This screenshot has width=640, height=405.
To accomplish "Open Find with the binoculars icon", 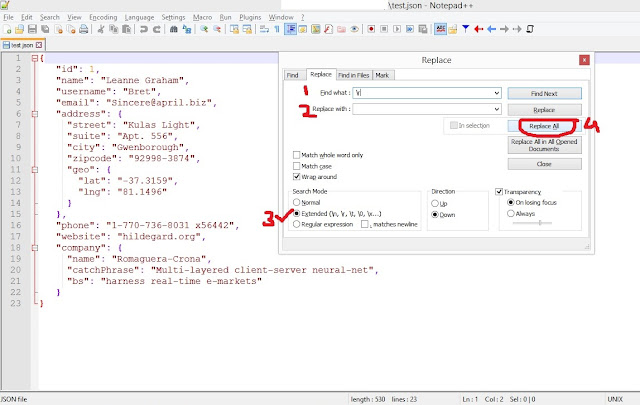I will 173,29.
